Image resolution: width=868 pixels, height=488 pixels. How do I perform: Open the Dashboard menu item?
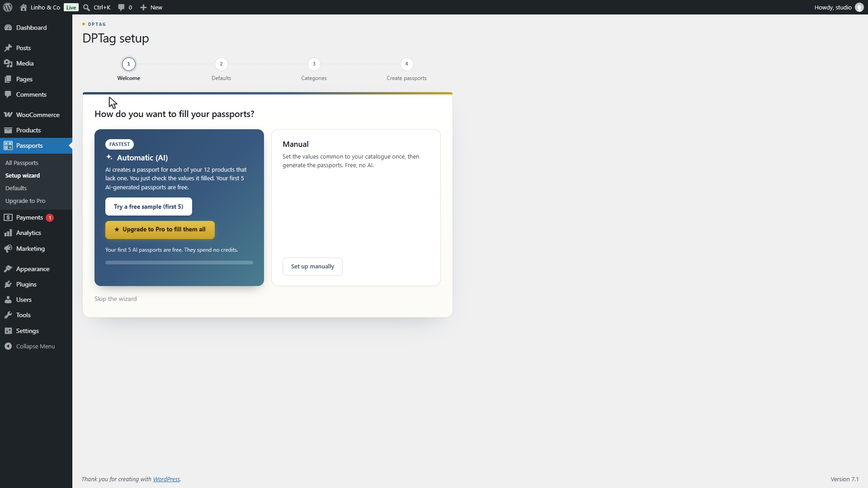36,28
